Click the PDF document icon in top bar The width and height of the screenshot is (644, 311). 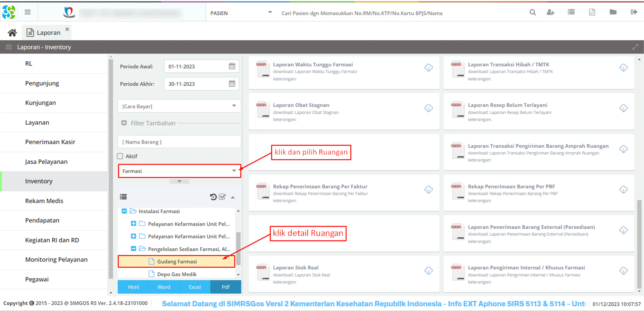click(592, 12)
